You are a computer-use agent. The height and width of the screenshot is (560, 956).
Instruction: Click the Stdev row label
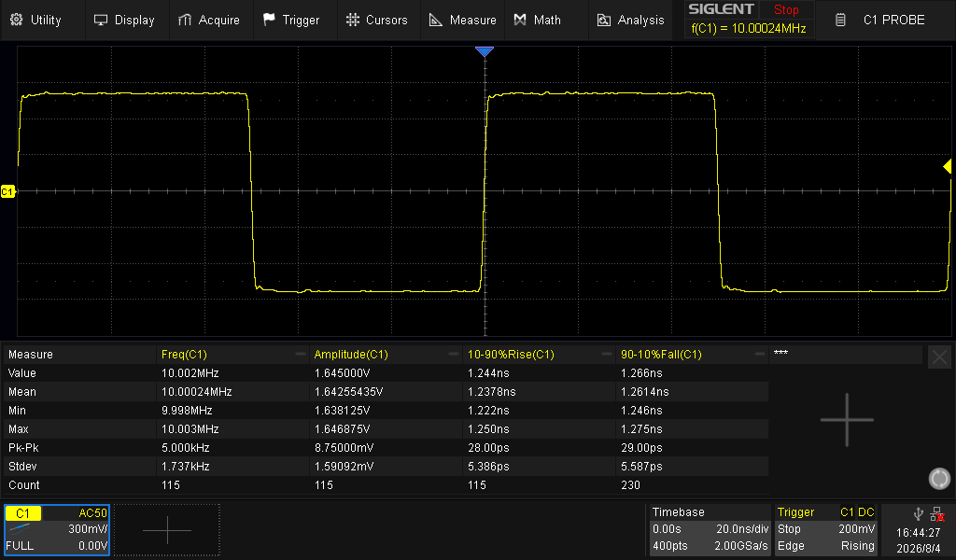pos(22,466)
